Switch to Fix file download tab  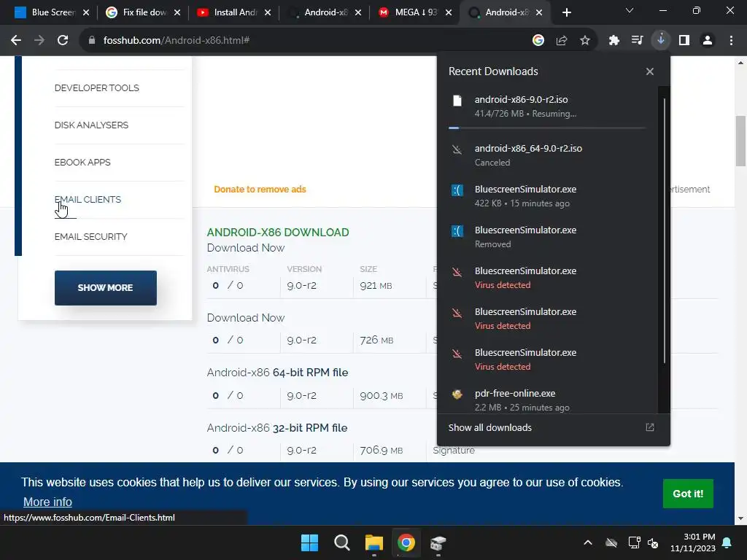[138, 12]
